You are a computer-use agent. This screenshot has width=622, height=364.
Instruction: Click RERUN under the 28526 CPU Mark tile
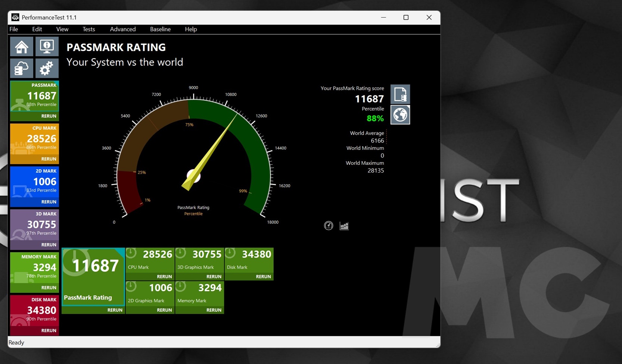point(164,276)
